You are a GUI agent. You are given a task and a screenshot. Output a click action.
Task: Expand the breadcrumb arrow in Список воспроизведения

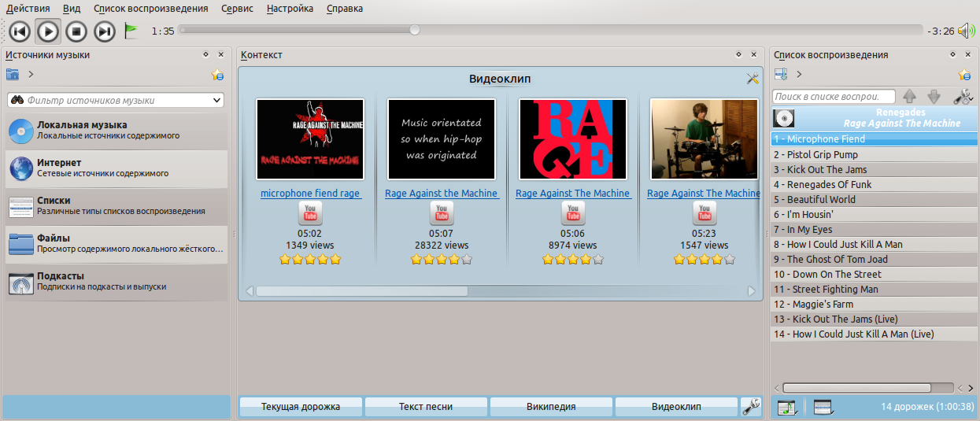(x=799, y=75)
